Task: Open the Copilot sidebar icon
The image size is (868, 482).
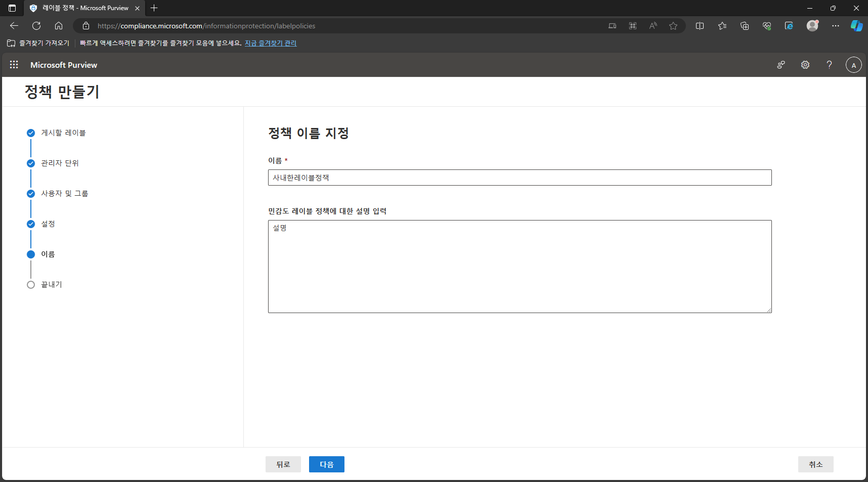Action: pyautogui.click(x=856, y=26)
